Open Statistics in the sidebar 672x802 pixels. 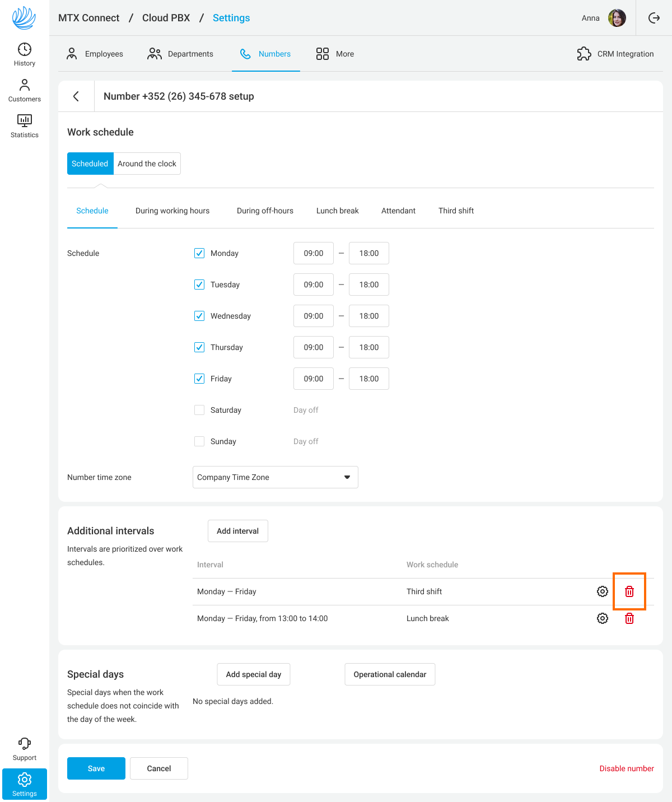point(25,126)
